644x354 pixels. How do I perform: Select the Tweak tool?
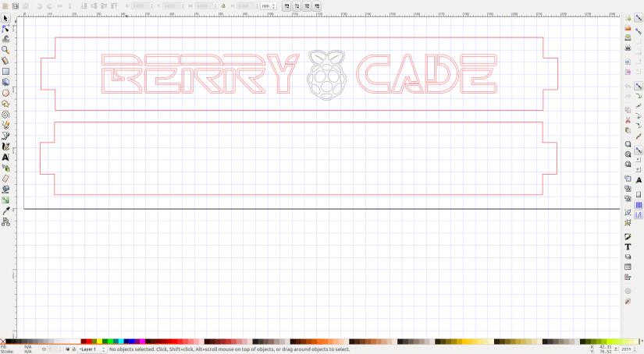coord(5,40)
